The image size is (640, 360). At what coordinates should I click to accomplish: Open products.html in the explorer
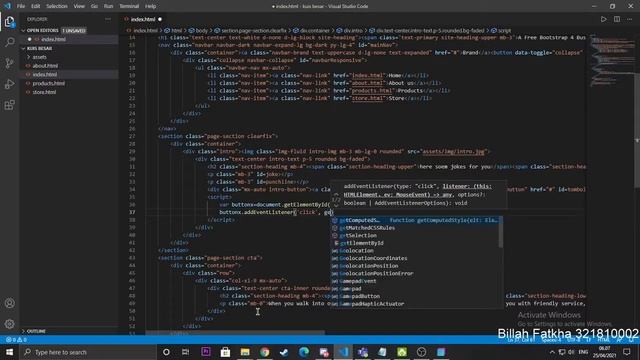pos(49,83)
